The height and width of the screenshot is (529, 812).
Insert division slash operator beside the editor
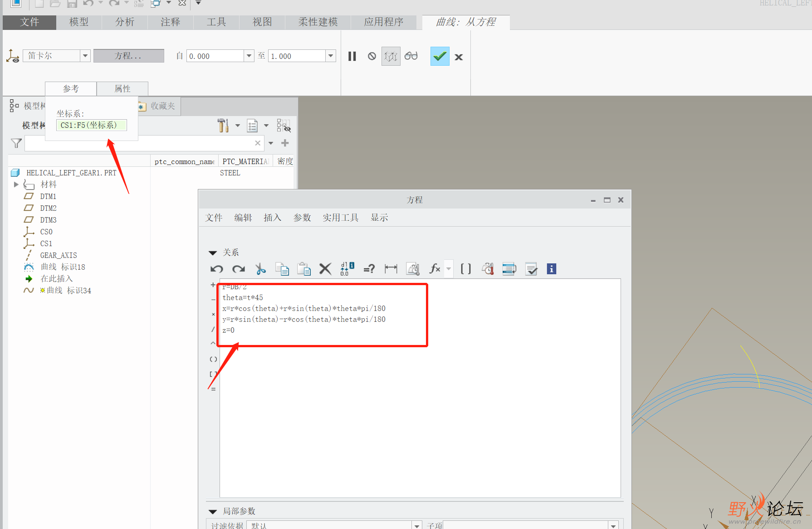tap(213, 329)
